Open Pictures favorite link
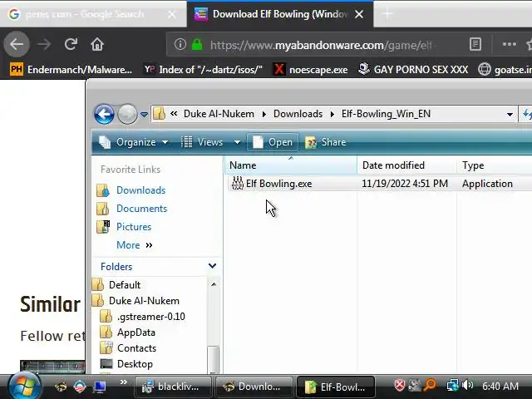The width and height of the screenshot is (532, 399). pos(134,227)
